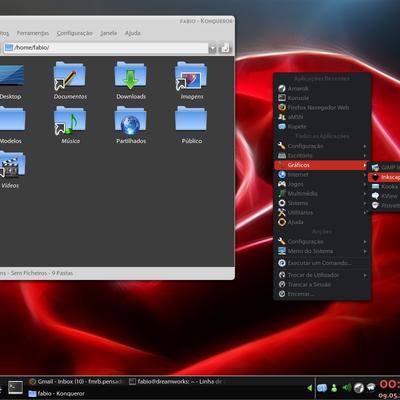The image size is (400, 400).
Task: Expand the Jogos submenu
Action: click(x=322, y=184)
